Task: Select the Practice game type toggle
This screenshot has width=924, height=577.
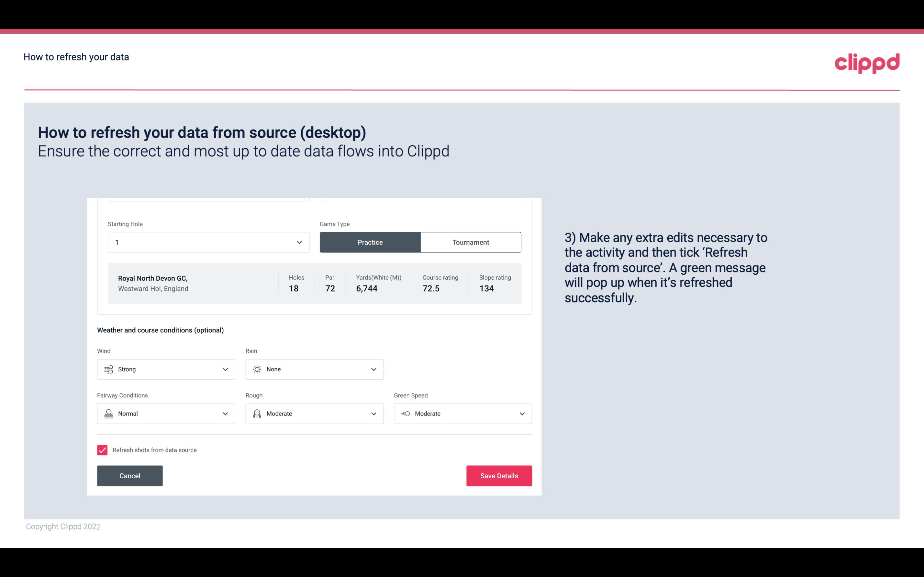Action: 370,242
